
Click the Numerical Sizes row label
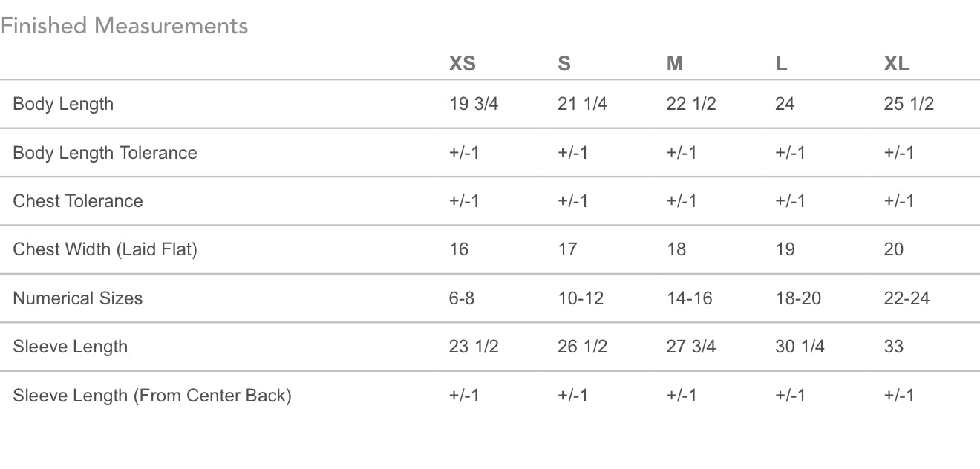point(77,298)
